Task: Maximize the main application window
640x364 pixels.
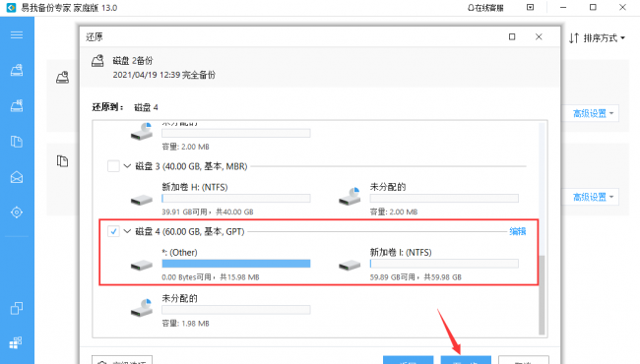Action: pos(593,7)
